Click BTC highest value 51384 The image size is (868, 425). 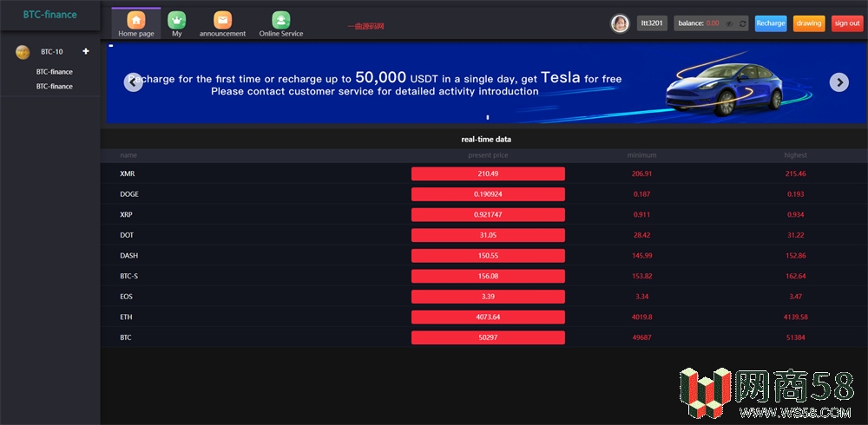pos(795,337)
